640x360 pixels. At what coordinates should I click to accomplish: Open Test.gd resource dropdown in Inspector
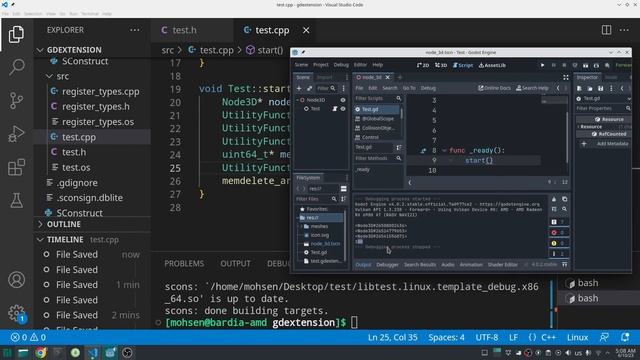(629, 98)
